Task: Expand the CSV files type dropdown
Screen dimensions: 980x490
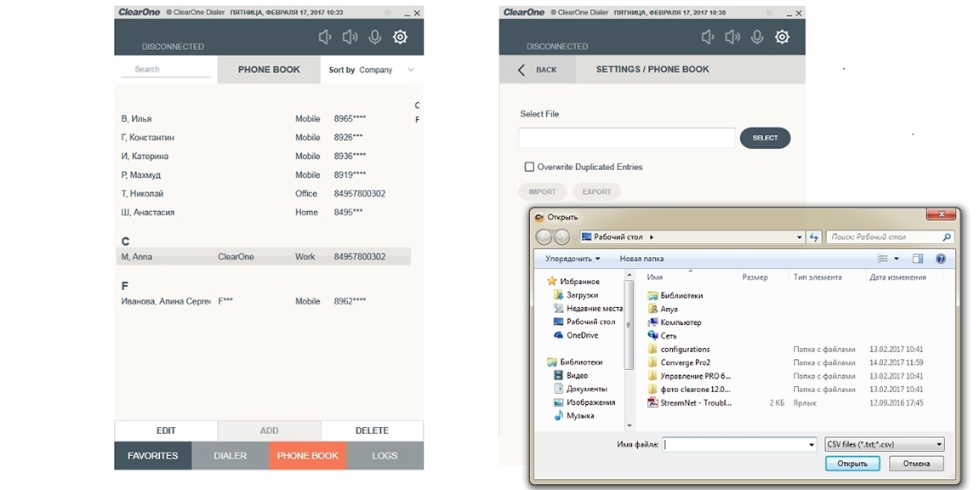Action: click(885, 444)
